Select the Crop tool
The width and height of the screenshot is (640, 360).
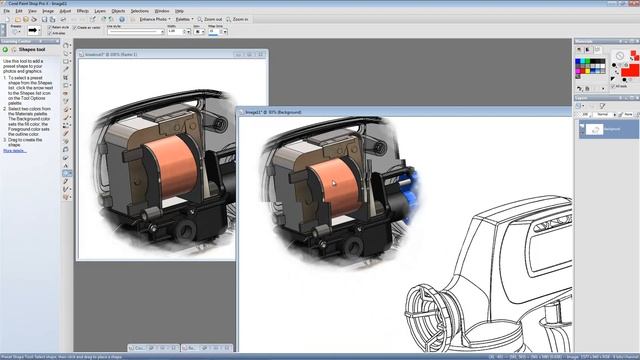point(66,77)
